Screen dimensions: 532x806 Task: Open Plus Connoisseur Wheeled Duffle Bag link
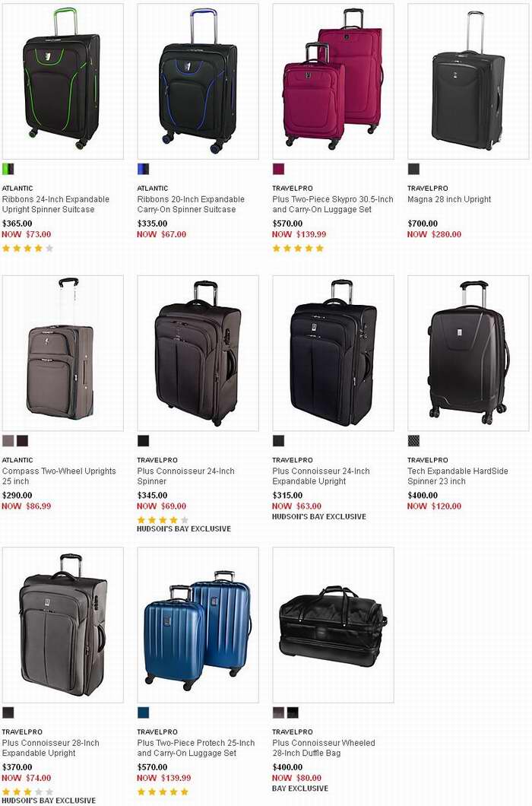tap(323, 748)
